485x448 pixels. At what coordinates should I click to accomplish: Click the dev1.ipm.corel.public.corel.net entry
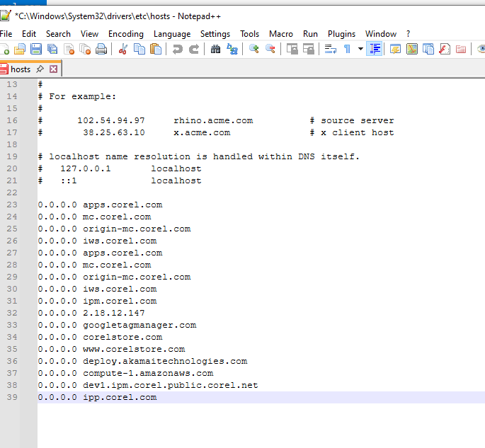point(171,385)
